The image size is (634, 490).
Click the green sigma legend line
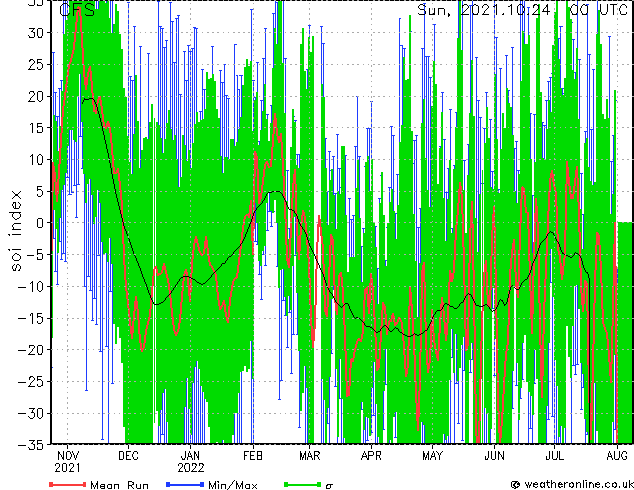click(x=303, y=484)
